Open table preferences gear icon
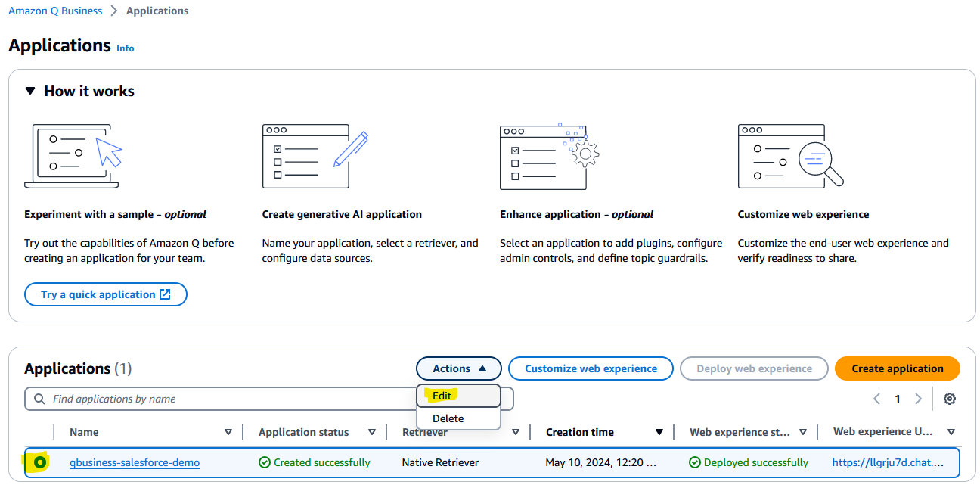 (x=950, y=399)
